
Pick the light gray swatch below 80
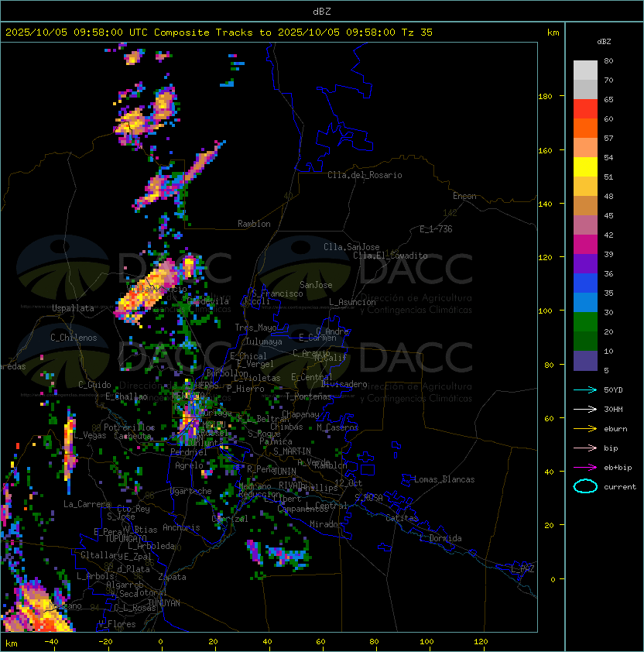pyautogui.click(x=585, y=70)
